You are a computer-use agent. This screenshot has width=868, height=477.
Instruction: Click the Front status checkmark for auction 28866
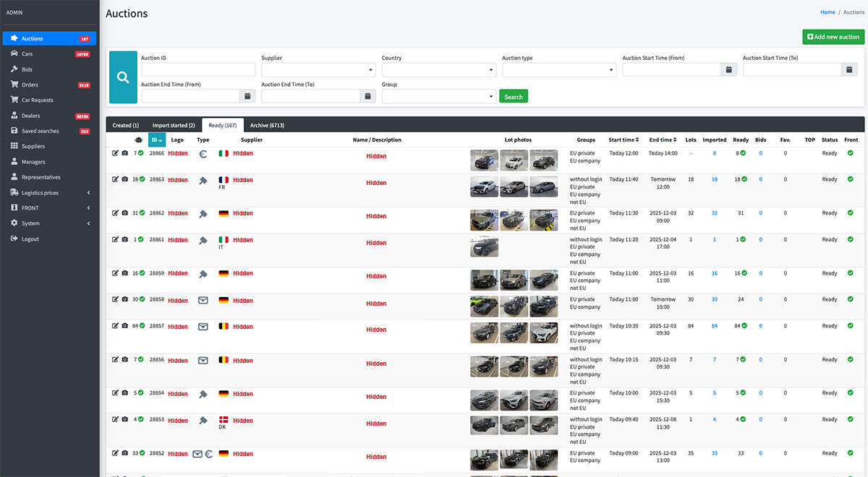point(850,152)
